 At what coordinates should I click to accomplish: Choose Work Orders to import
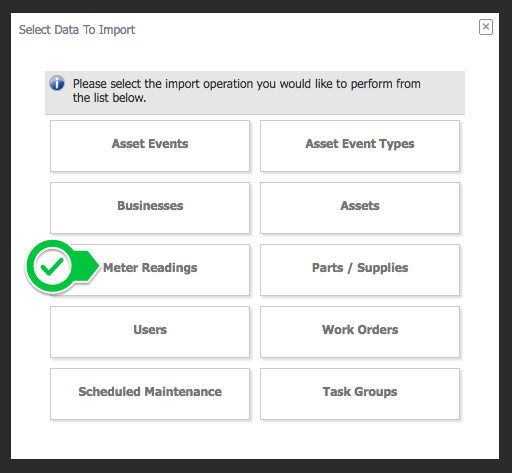360,332
